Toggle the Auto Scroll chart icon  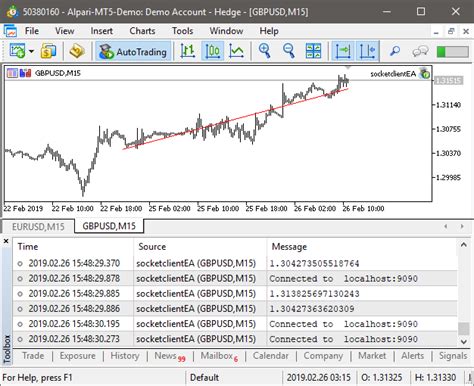click(343, 51)
